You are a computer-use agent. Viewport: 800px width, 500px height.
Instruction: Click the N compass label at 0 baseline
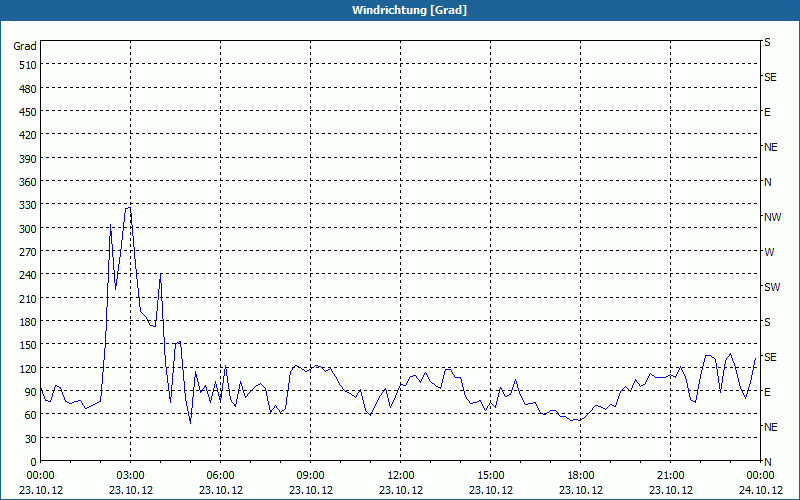767,462
